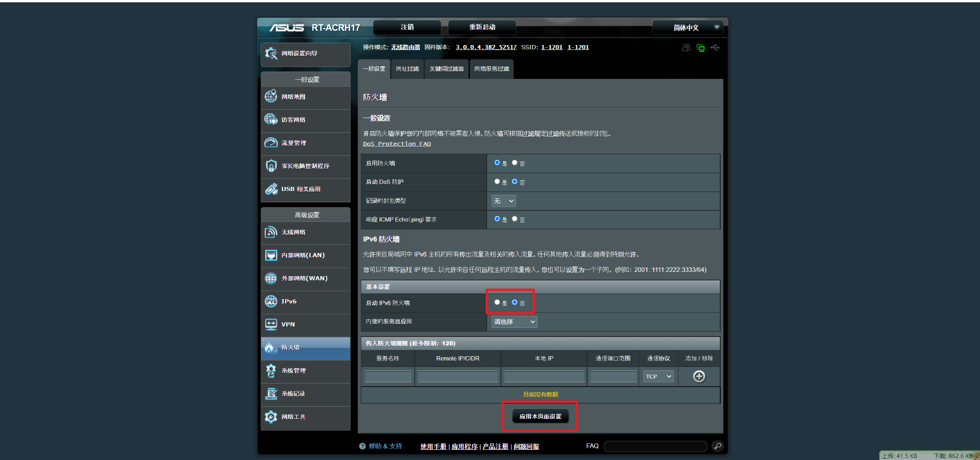Select Yes for enable IPv6 firewall
Image resolution: width=980 pixels, height=460 pixels.
pyautogui.click(x=497, y=302)
